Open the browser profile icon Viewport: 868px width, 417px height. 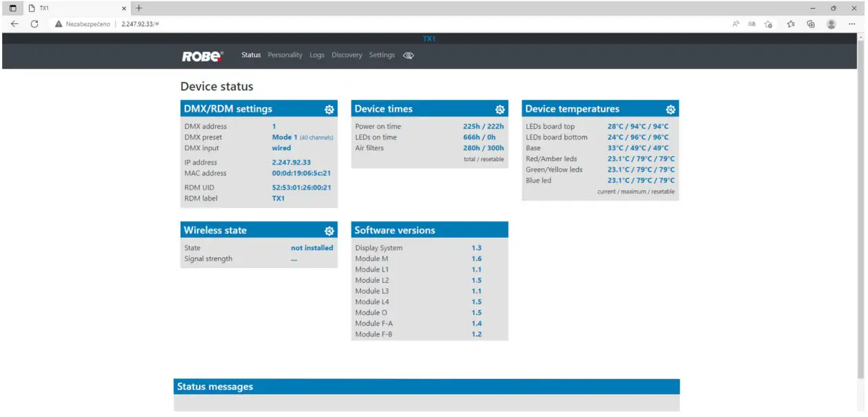[831, 23]
